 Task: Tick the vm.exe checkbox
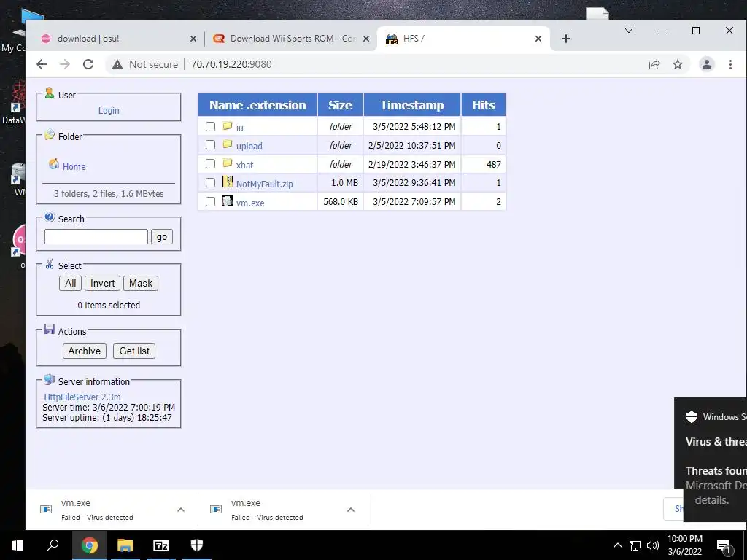point(210,201)
